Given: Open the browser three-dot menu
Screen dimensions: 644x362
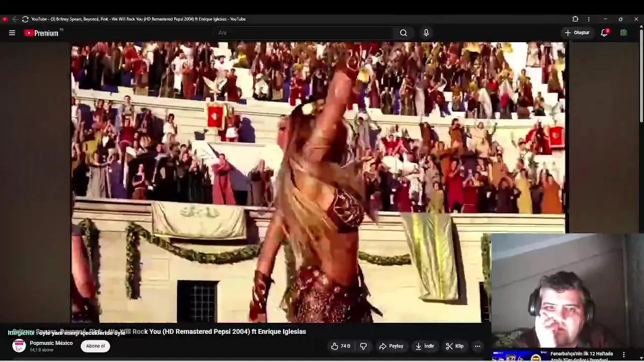Looking at the screenshot, I should coord(589,19).
